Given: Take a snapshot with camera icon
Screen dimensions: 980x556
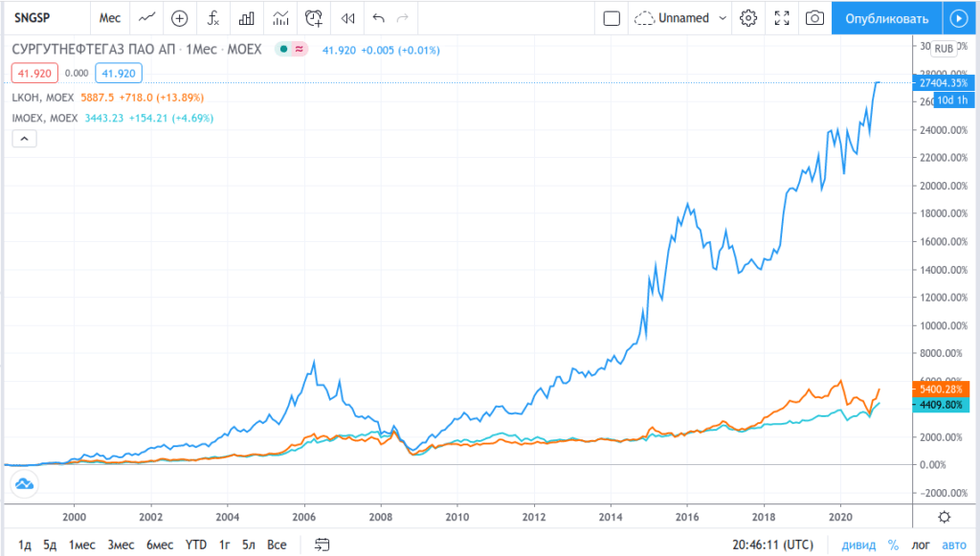Looking at the screenshot, I should (x=814, y=17).
